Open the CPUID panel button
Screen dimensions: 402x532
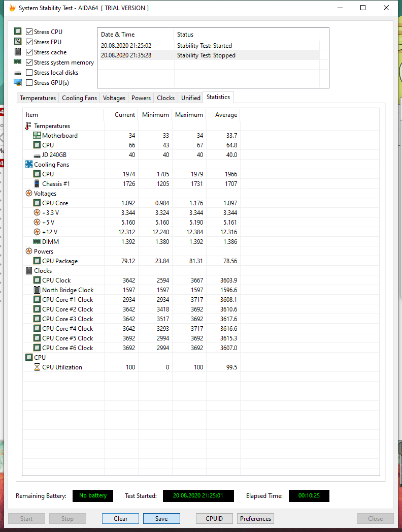pyautogui.click(x=214, y=518)
